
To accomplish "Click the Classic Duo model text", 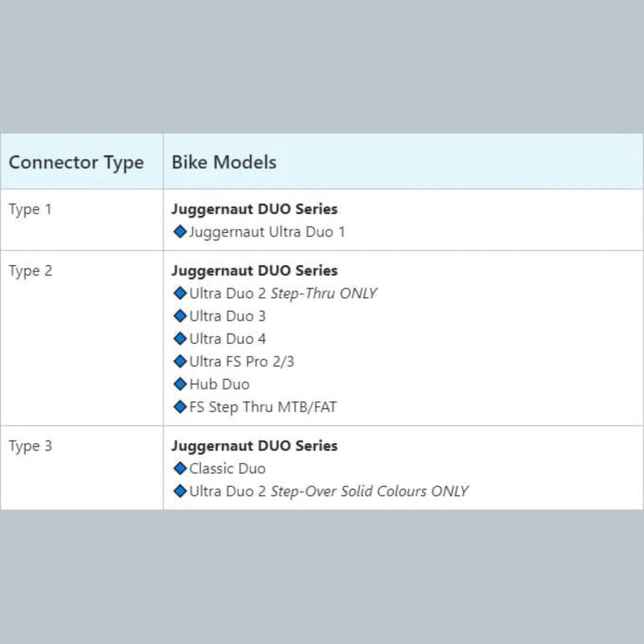I will tap(227, 469).
